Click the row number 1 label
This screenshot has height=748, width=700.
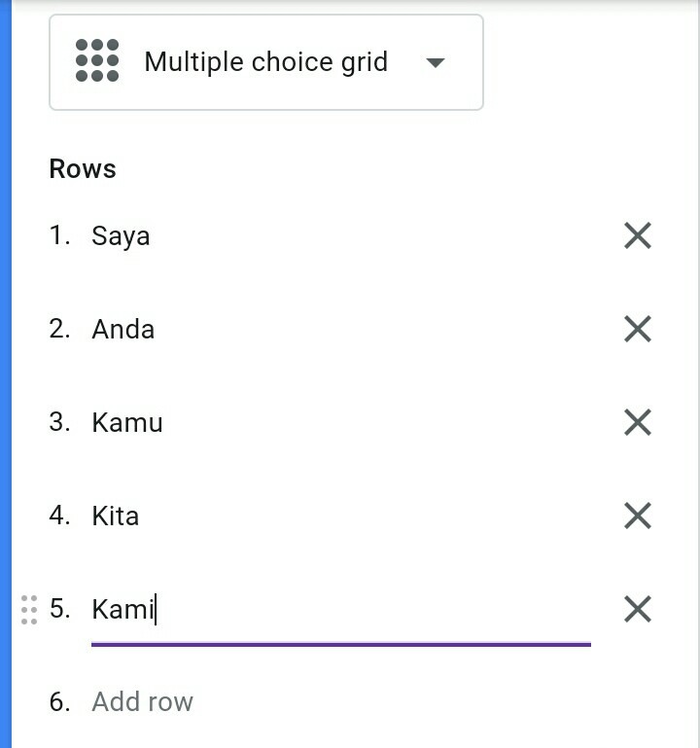pyautogui.click(x=59, y=236)
